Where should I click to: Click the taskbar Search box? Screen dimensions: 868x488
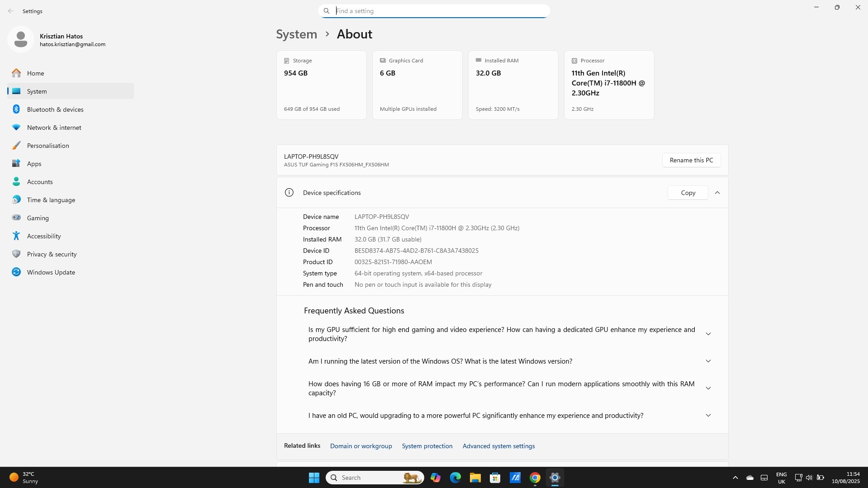(375, 478)
